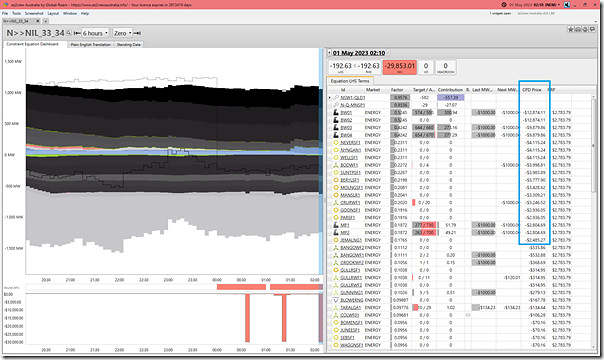Sort by CPD Price column header
Image resolution: width=604 pixels, height=360 pixels.
click(532, 90)
